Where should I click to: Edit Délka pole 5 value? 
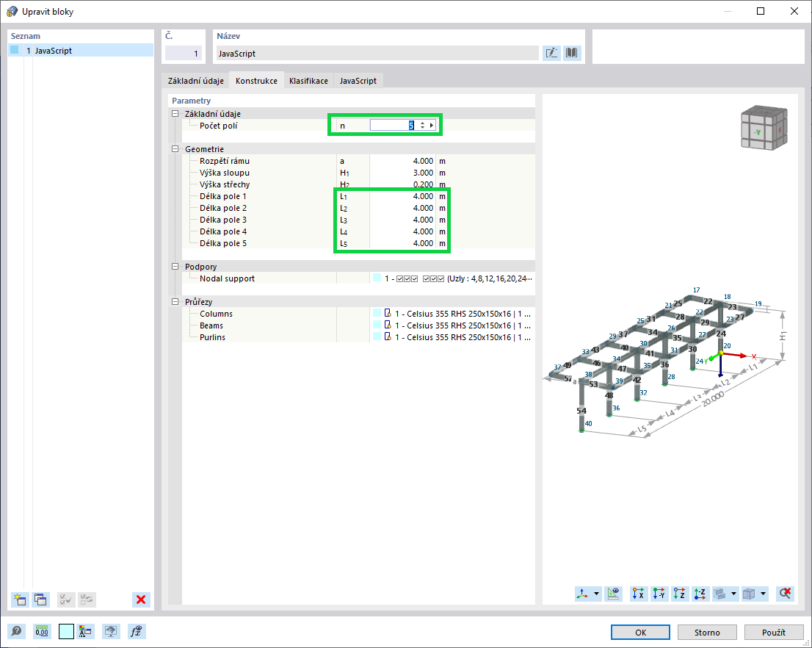coord(403,243)
